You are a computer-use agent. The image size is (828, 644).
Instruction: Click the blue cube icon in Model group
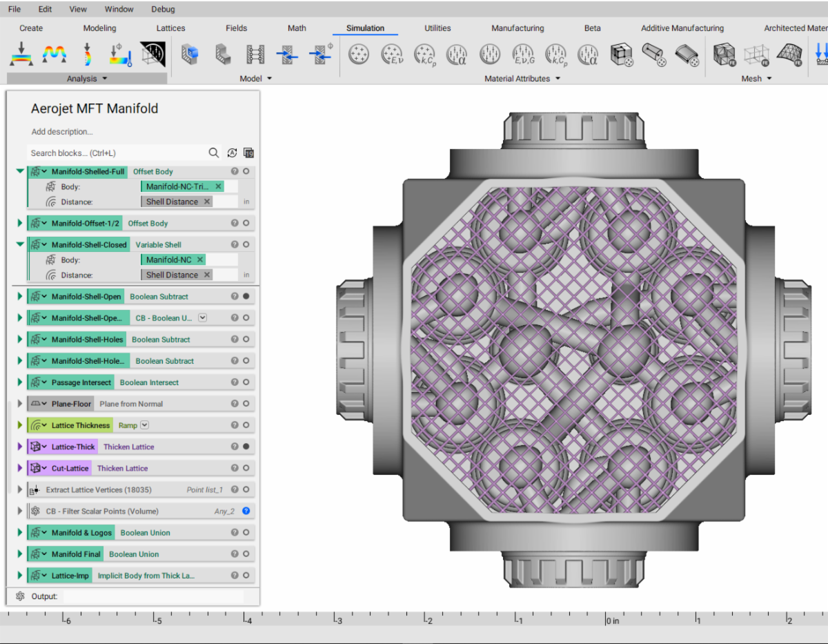(190, 55)
